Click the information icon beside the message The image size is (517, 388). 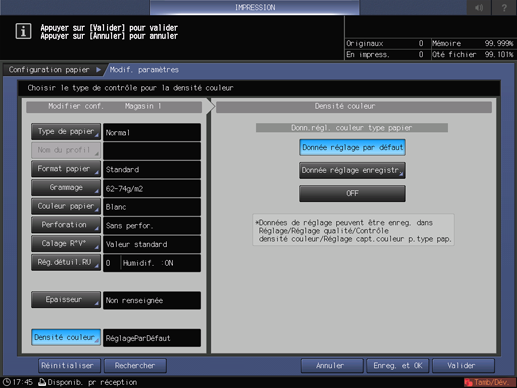[23, 31]
